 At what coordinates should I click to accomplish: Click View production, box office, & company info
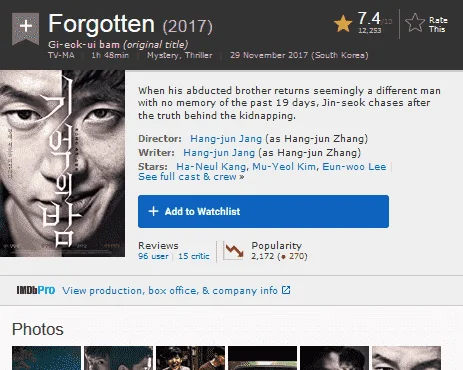tap(170, 291)
